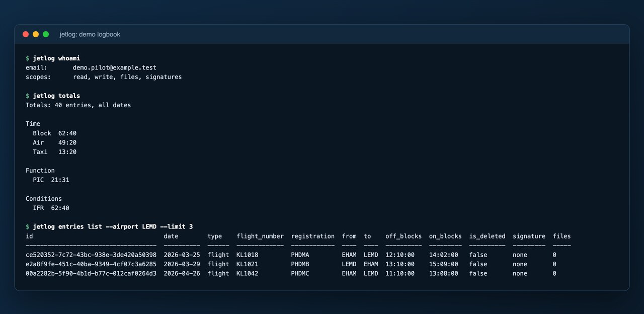Click registration PHDMA
The height and width of the screenshot is (314, 644).
tap(300, 255)
